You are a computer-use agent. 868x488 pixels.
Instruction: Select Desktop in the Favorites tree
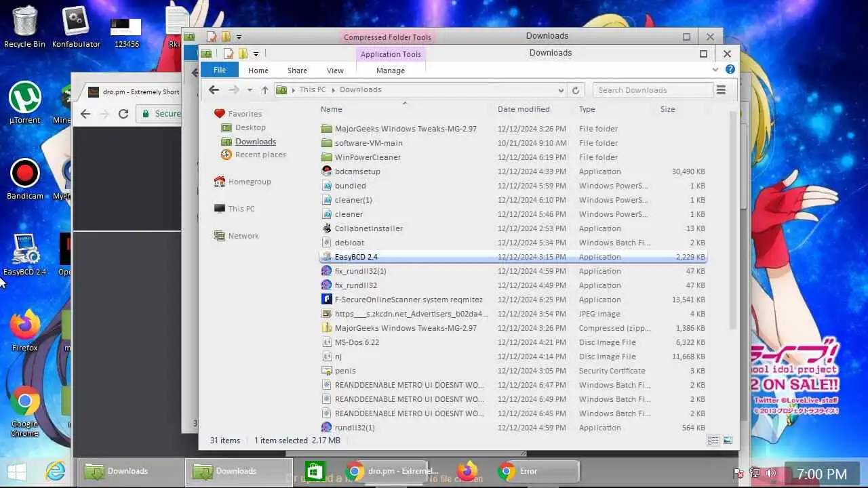tap(250, 127)
